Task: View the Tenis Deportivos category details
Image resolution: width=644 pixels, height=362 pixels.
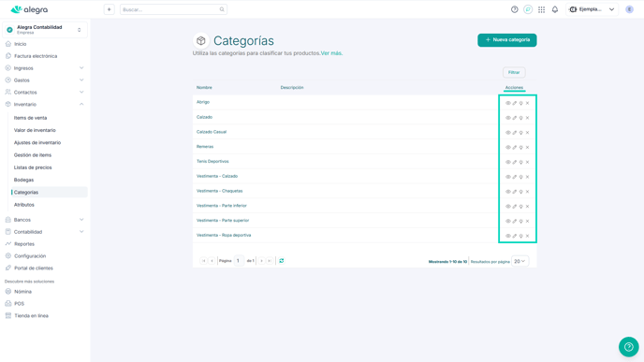Action: pos(508,162)
